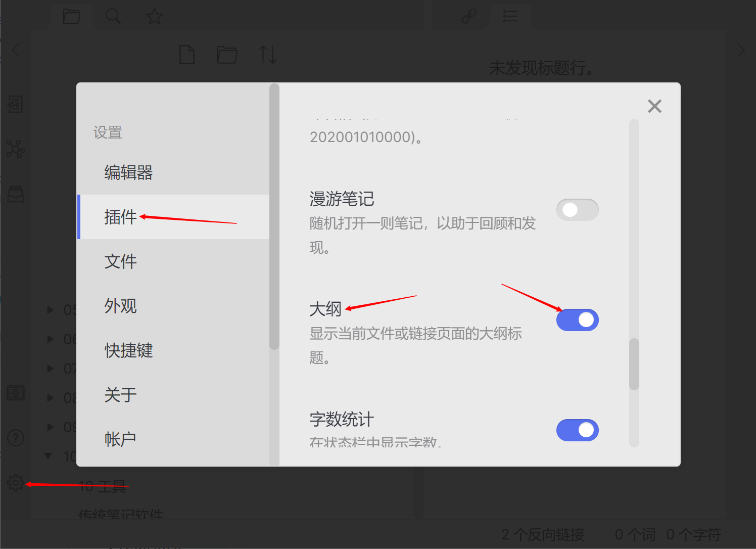The height and width of the screenshot is (549, 756).
Task: Open the 外观 settings section
Action: click(120, 306)
